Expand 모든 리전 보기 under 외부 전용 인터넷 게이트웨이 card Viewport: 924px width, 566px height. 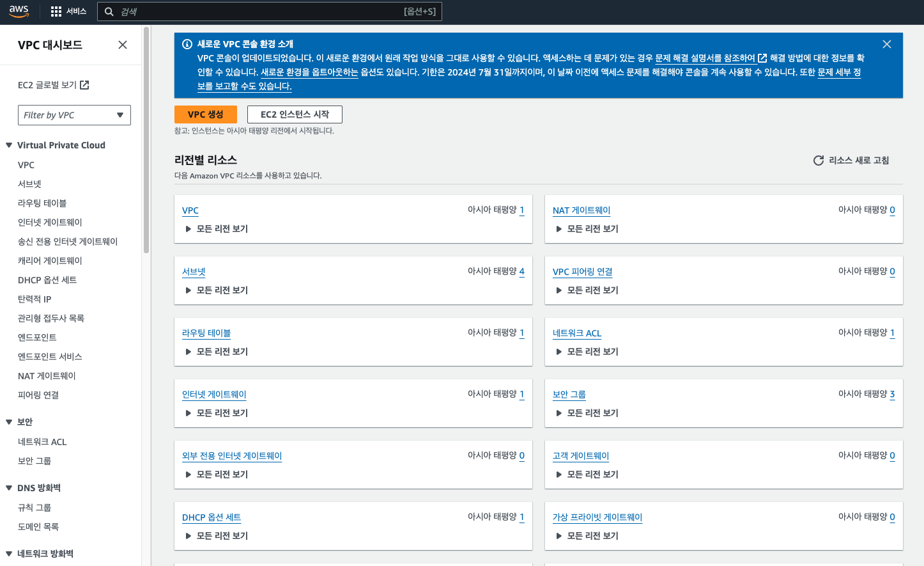(x=217, y=475)
